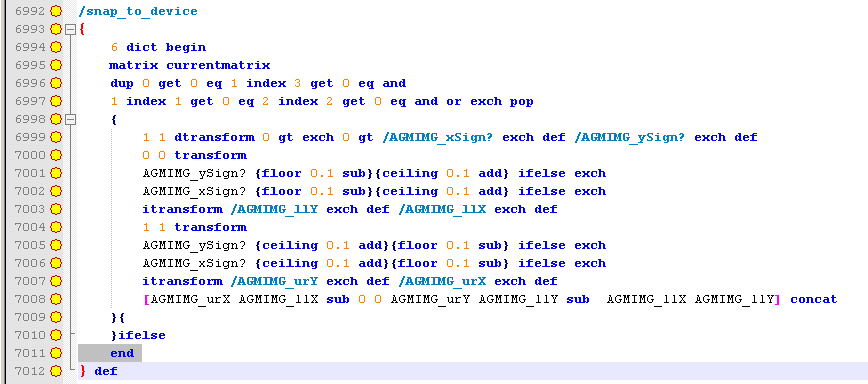Click the /snap_to_device procedure name

click(x=138, y=12)
